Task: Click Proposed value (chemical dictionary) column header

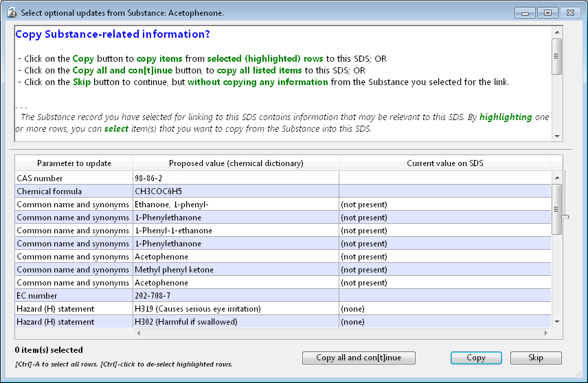Action: pyautogui.click(x=236, y=163)
